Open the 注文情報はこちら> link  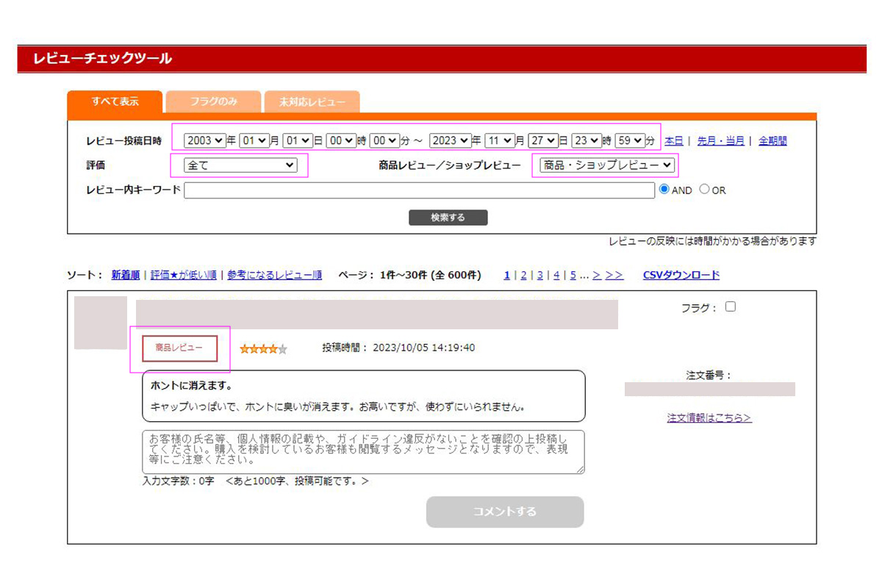click(x=709, y=418)
